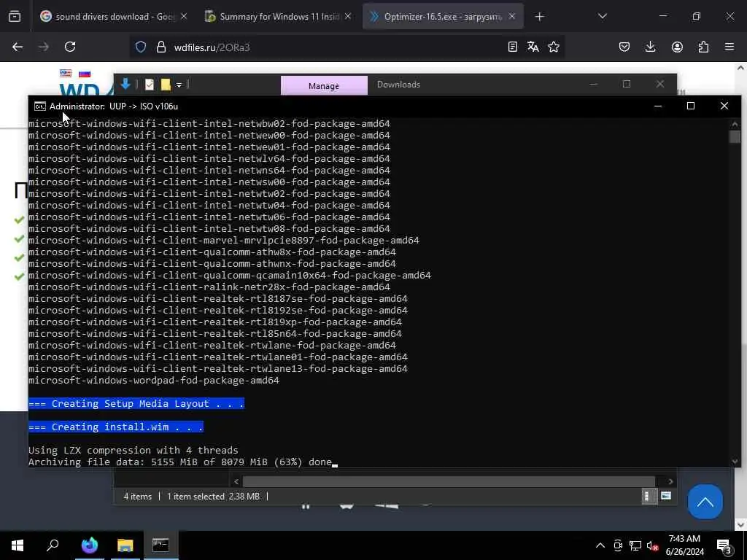Open Windows taskbar search
The image size is (747, 560).
(53, 545)
